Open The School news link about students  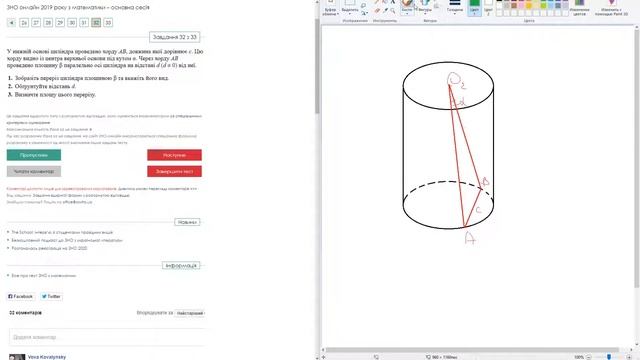(x=62, y=232)
